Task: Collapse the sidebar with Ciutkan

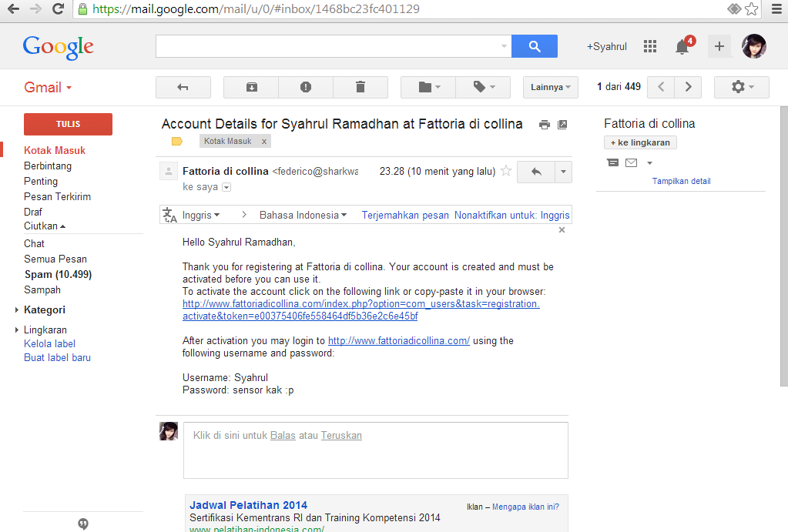Action: coord(44,226)
